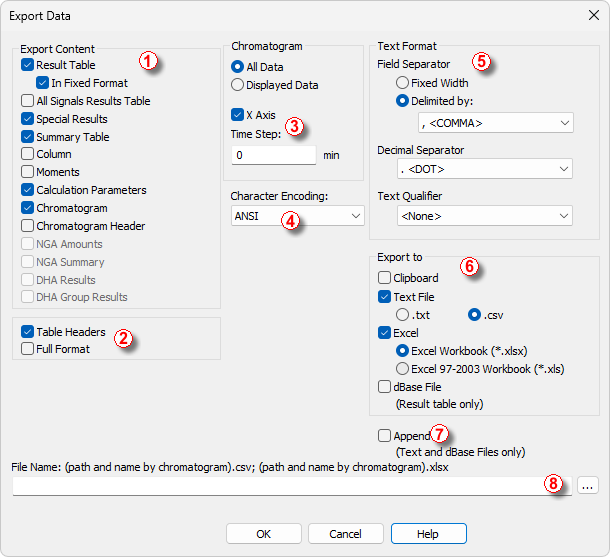Expand the Delimited by COMMA dropdown
The height and width of the screenshot is (557, 610).
click(496, 123)
